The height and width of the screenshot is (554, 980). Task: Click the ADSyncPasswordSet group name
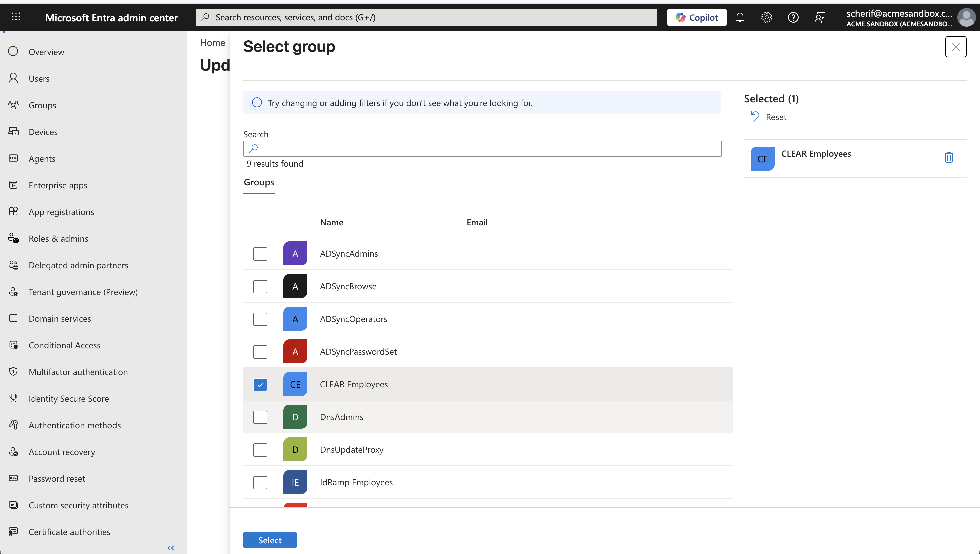point(358,352)
